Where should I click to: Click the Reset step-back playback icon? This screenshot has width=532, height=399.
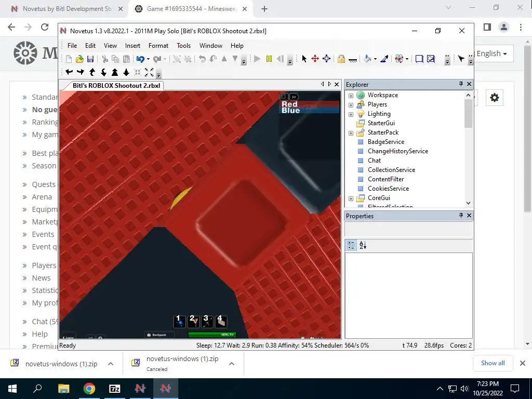point(280,59)
